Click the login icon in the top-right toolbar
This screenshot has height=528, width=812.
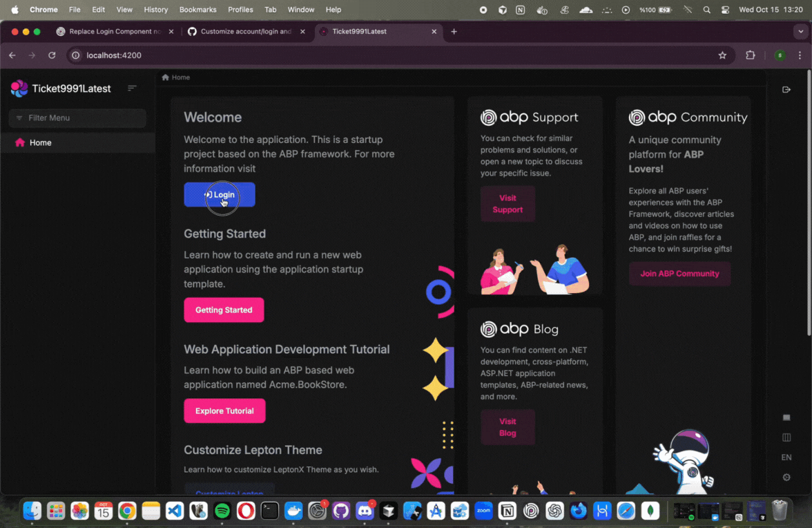click(x=786, y=90)
